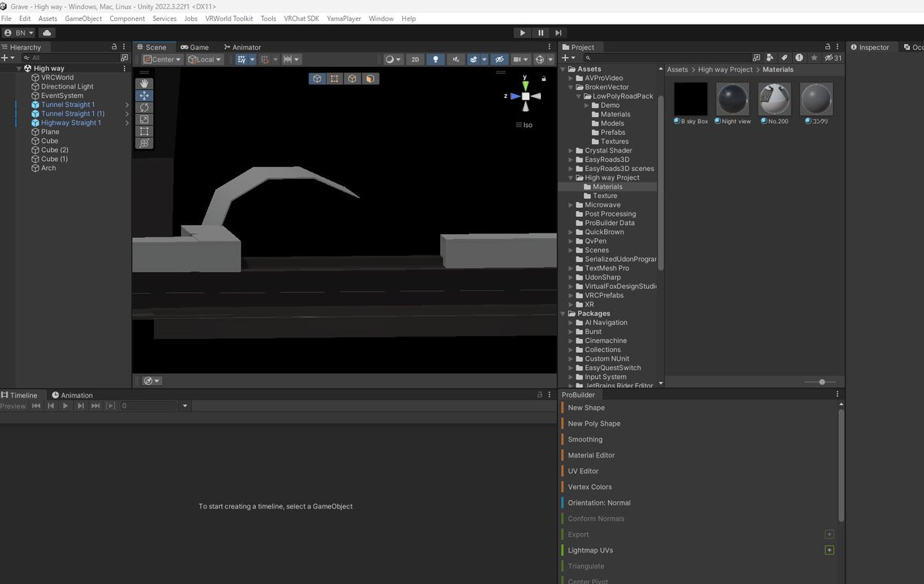This screenshot has height=584, width=924.
Task: Select the Hand view tool in Scene
Action: click(144, 84)
